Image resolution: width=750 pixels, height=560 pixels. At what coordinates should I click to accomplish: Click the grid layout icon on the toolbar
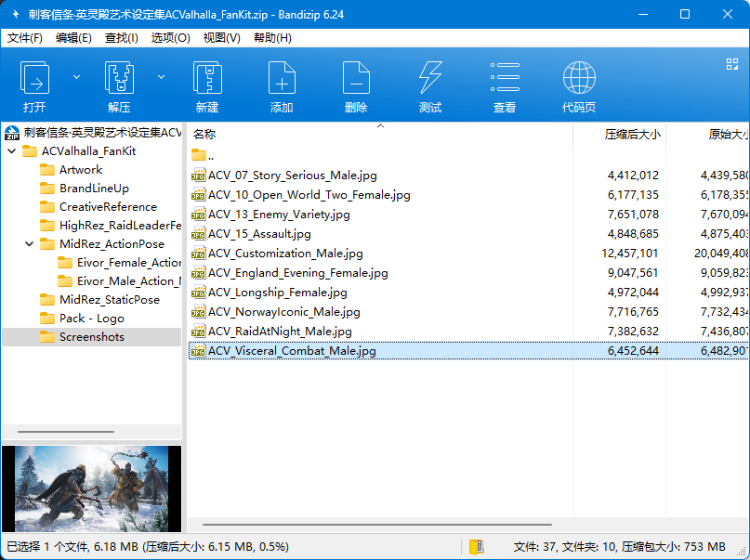[731, 64]
